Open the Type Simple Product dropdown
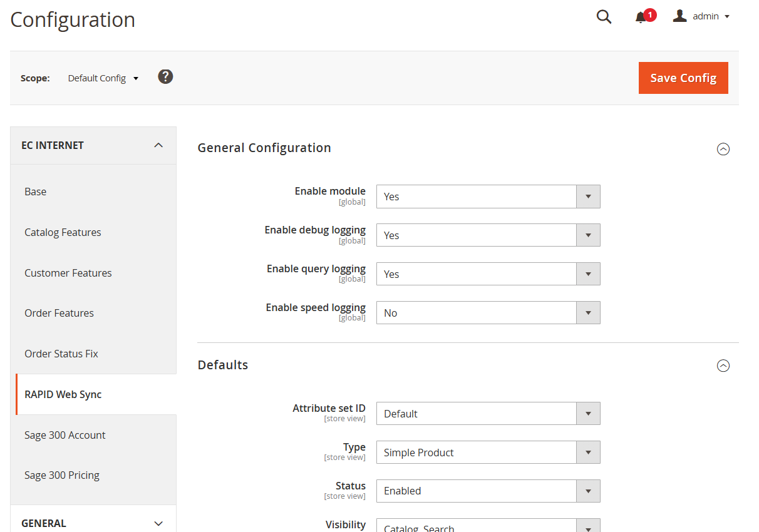 [488, 453]
